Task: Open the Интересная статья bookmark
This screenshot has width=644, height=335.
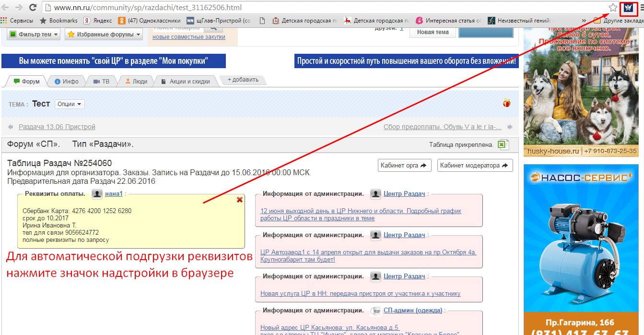Action: click(x=448, y=21)
